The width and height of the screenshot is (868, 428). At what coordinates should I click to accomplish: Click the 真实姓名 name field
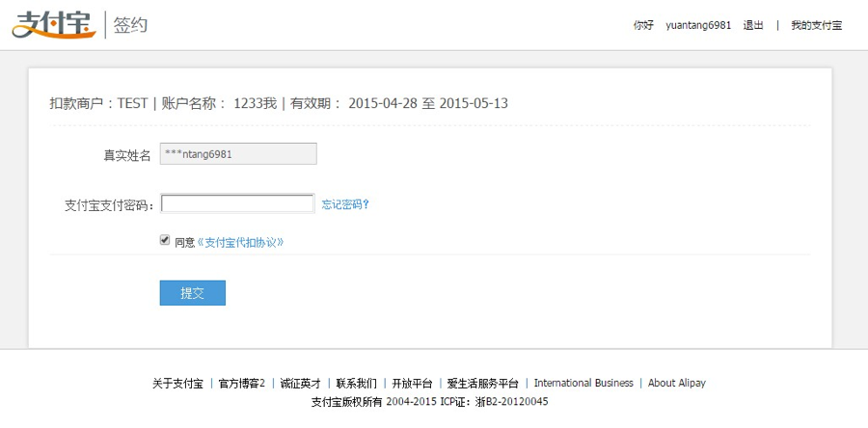coord(237,154)
